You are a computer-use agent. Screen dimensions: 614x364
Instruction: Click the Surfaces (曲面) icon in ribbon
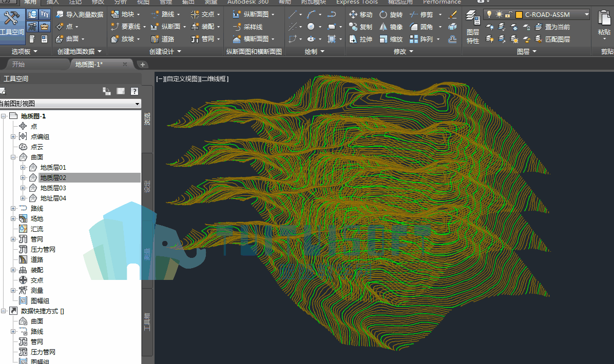click(x=60, y=38)
